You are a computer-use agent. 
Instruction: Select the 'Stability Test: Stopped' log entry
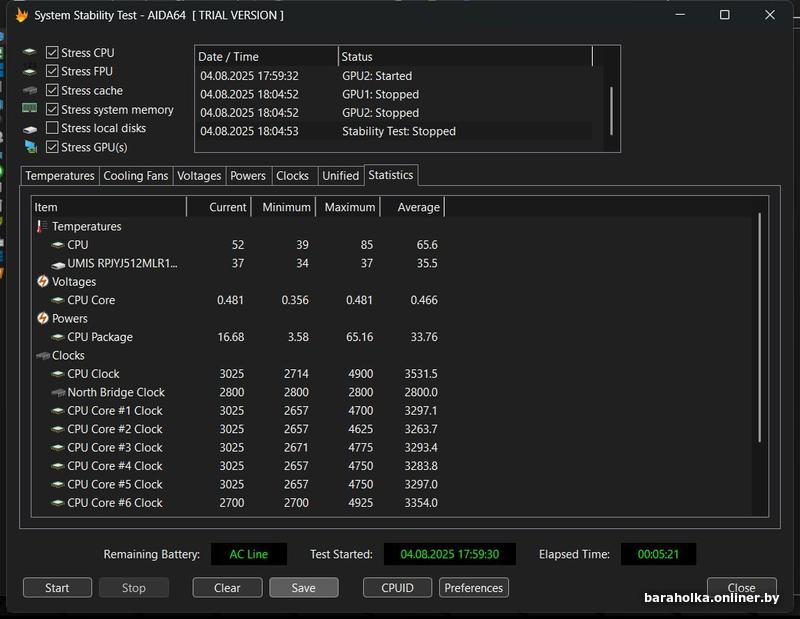394,131
